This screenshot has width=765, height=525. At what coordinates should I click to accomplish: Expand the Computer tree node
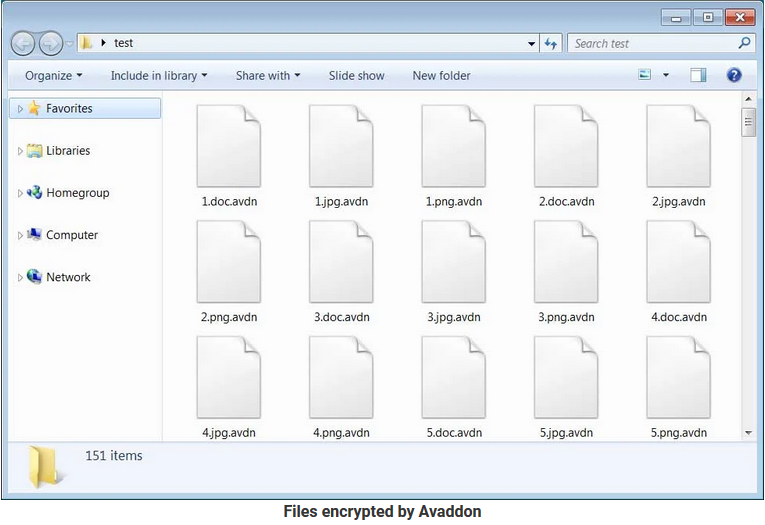tap(20, 236)
